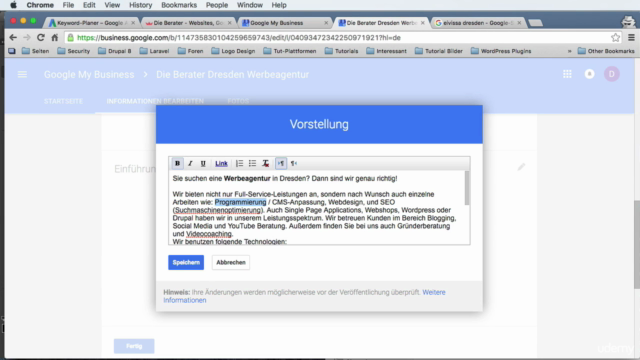Open a new browser tab

click(536, 23)
